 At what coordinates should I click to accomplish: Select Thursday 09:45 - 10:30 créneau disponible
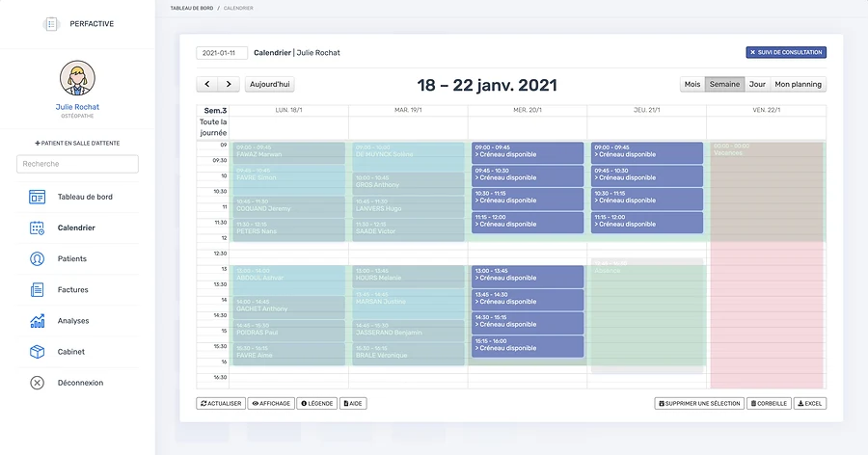click(647, 176)
